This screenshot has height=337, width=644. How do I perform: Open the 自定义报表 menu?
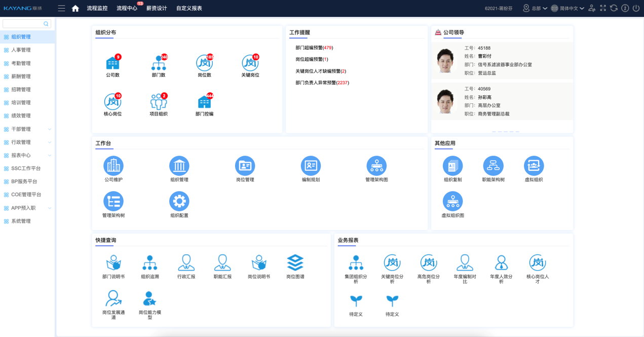[189, 8]
